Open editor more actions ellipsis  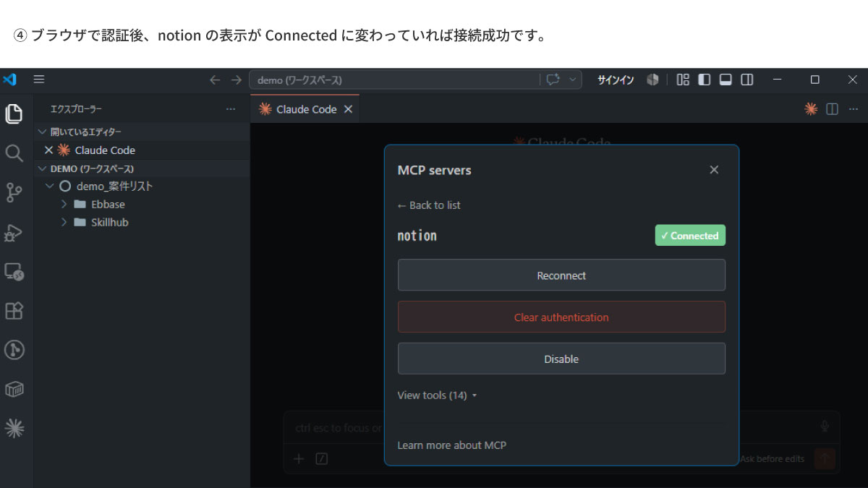854,109
